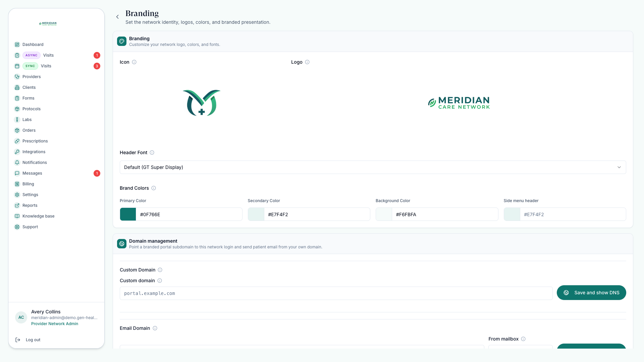Click the Header Font dropdown chevron arrow
The image size is (644, 362).
click(619, 167)
